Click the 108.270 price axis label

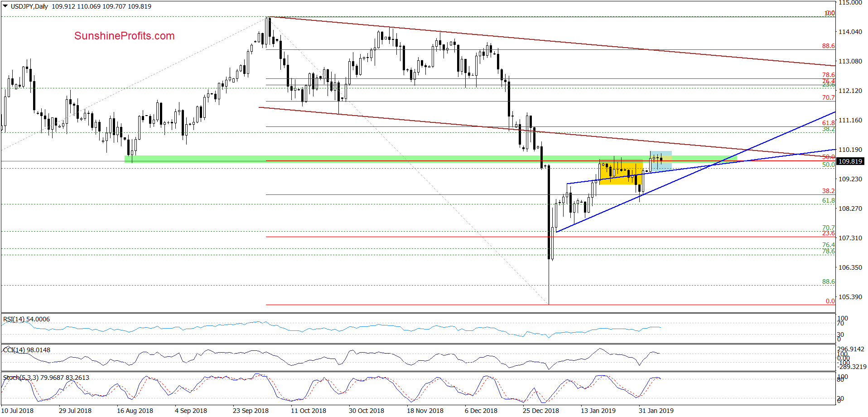850,208
